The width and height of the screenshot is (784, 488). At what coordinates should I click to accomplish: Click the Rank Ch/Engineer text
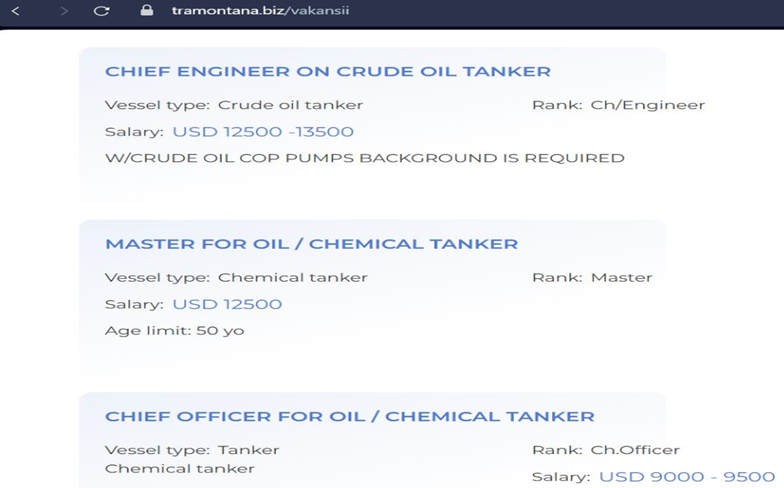[618, 105]
